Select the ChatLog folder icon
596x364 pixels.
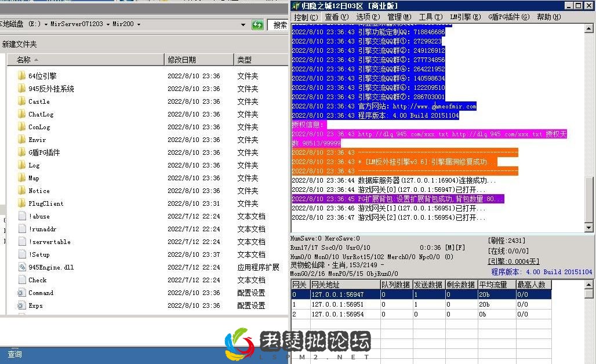[21, 114]
